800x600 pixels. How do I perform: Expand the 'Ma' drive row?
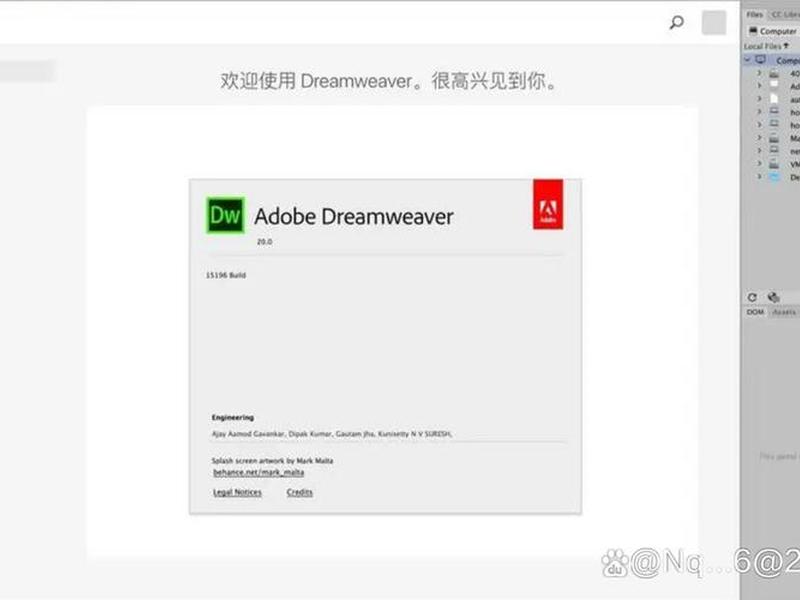[759, 138]
